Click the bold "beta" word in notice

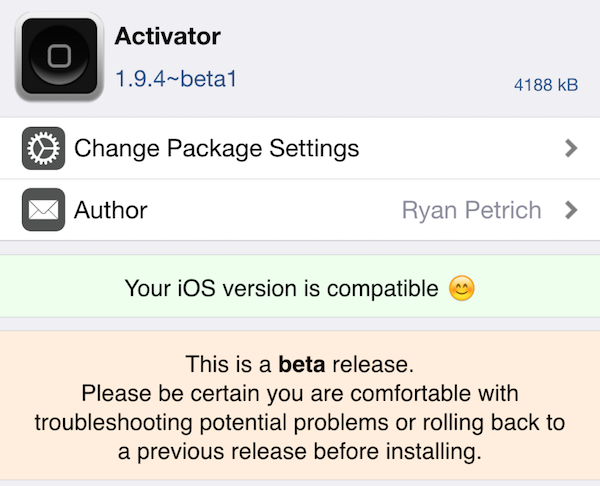pos(303,362)
